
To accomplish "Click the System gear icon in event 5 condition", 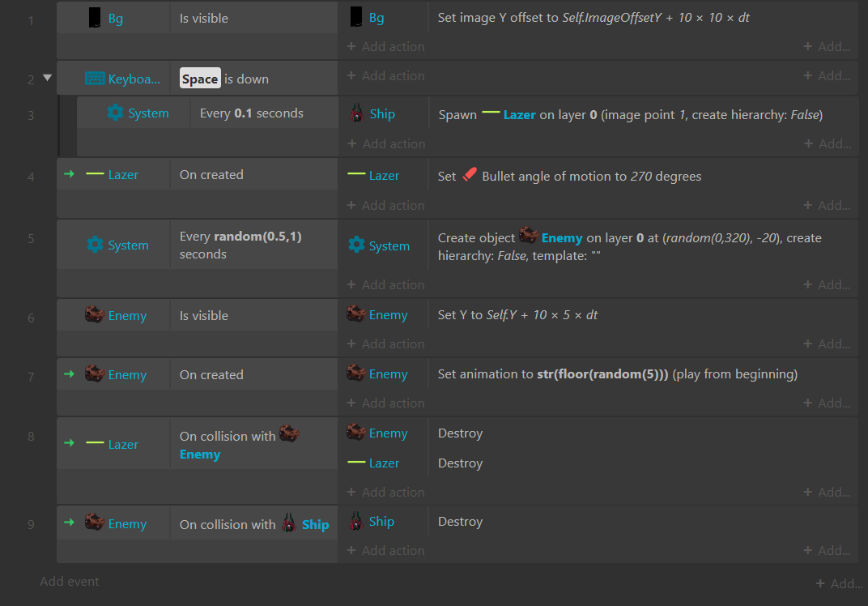I will click(96, 245).
